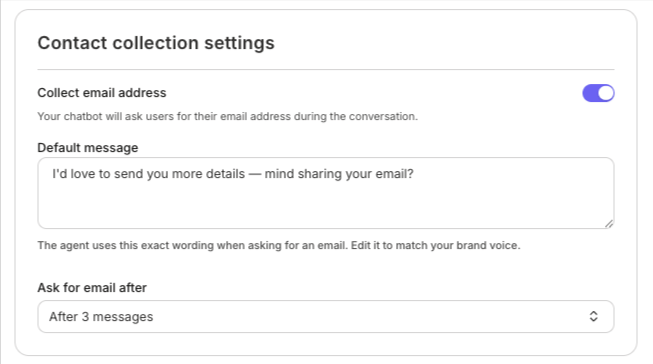Image resolution: width=653 pixels, height=364 pixels.
Task: Place cursor after 'mind sharing your email?' text
Action: click(x=414, y=174)
